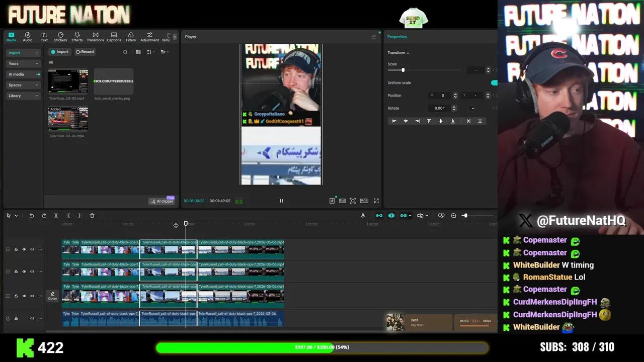Click the Record button
Image resolution: width=644 pixels, height=362 pixels.
pos(85,52)
